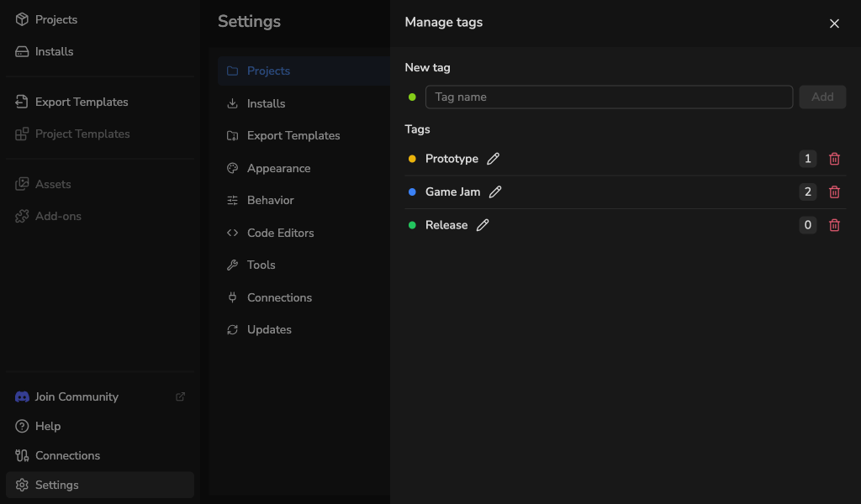The height and width of the screenshot is (504, 861).
Task: Click the pencil icon next to Prototype tag
Action: coord(493,159)
